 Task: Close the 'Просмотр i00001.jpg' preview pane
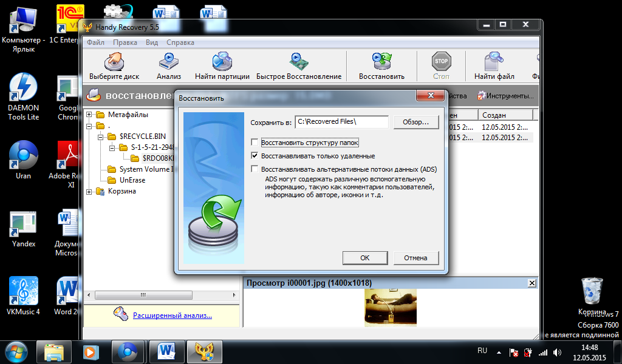click(532, 283)
